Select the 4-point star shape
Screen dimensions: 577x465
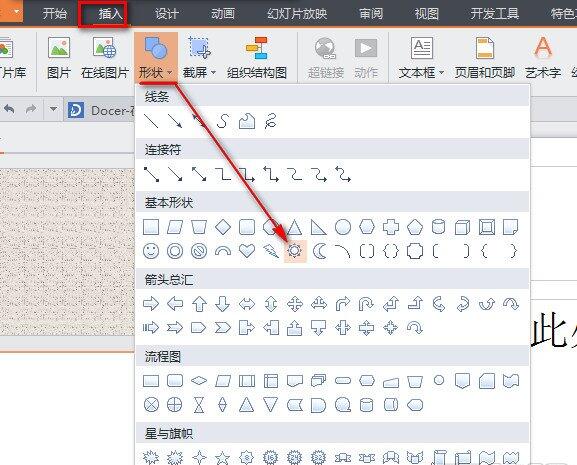pos(199,458)
